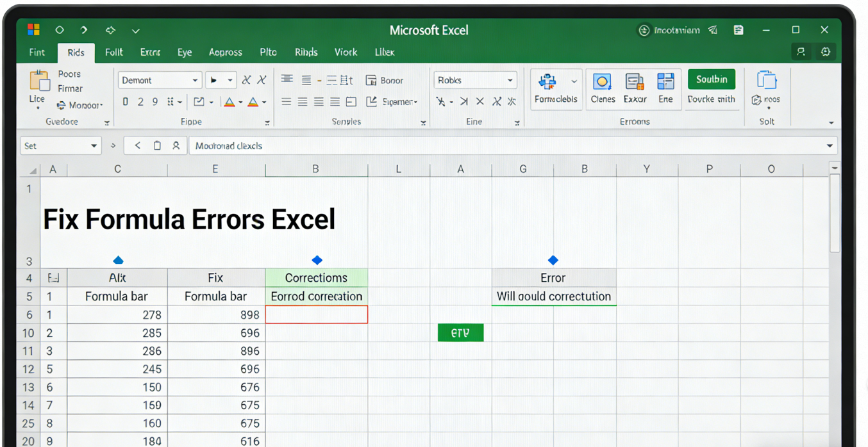Click the clipboard icon beside formula bar
This screenshot has width=868, height=447.
(157, 146)
